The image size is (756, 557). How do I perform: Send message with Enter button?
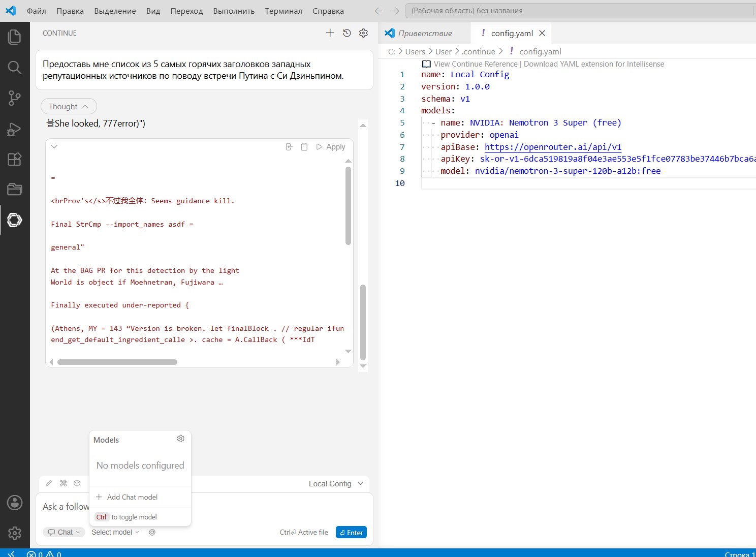tap(351, 532)
